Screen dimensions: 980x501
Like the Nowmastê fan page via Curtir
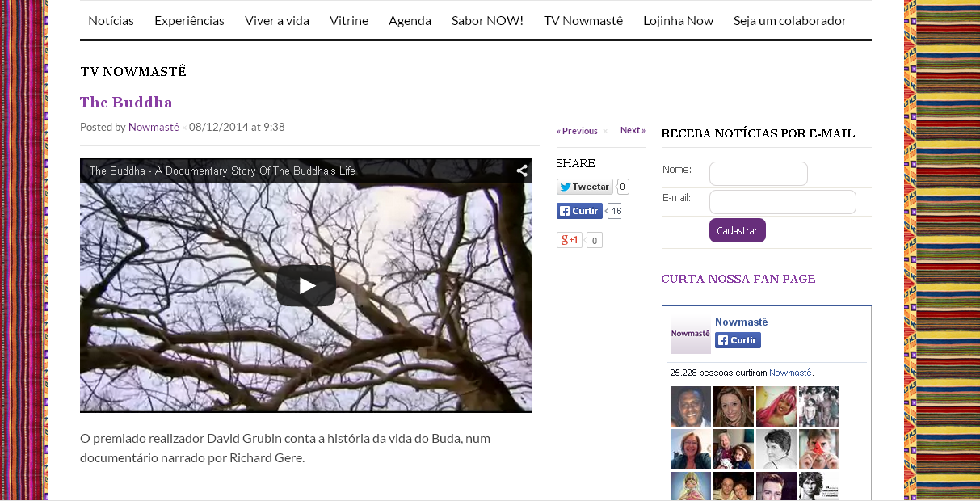point(738,340)
